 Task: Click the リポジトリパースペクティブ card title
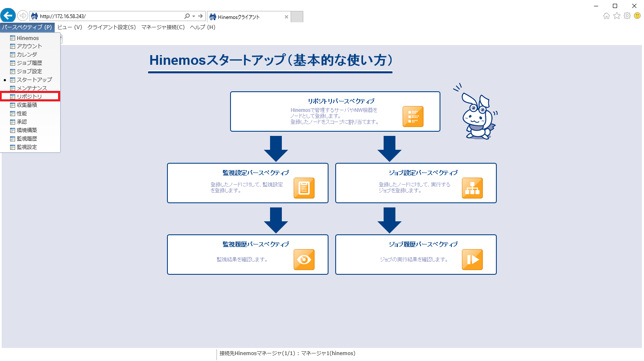point(341,101)
